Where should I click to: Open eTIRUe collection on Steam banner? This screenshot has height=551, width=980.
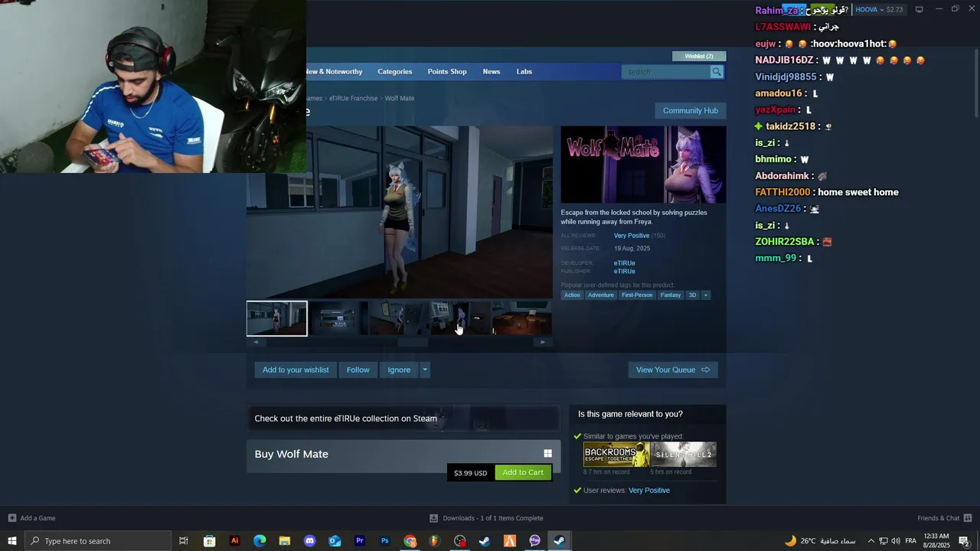click(403, 419)
